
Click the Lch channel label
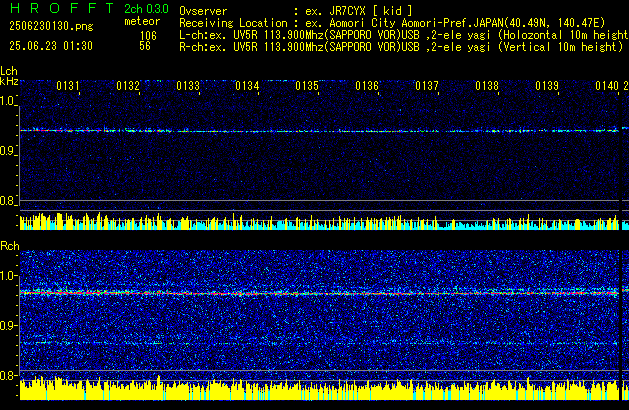pyautogui.click(x=9, y=71)
